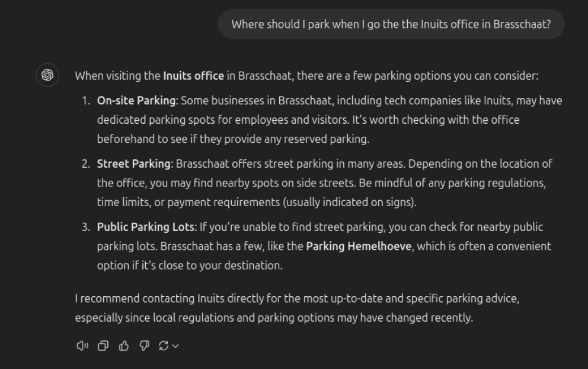Image resolution: width=588 pixels, height=369 pixels.
Task: Click the user question message bubble
Action: 391,24
